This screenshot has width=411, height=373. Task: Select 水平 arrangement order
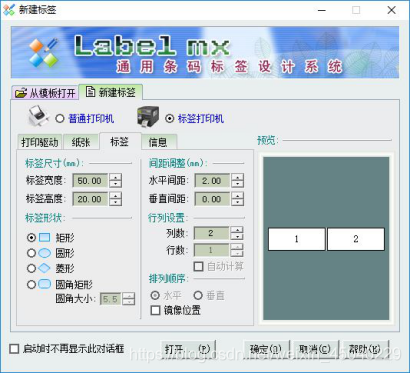155,295
